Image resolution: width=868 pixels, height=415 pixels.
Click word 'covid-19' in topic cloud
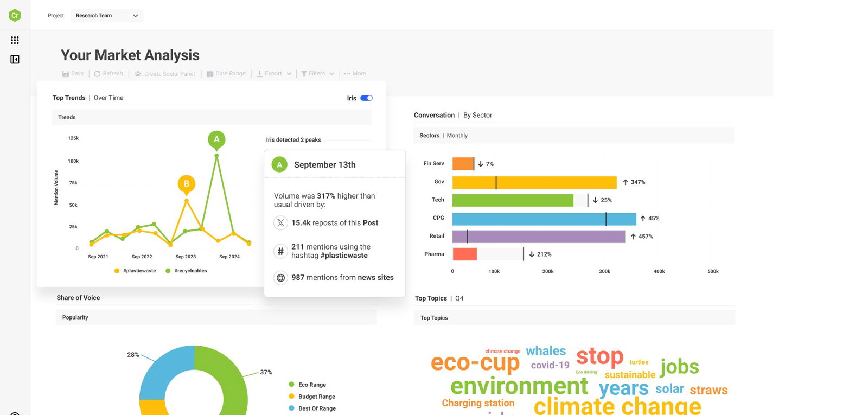550,366
